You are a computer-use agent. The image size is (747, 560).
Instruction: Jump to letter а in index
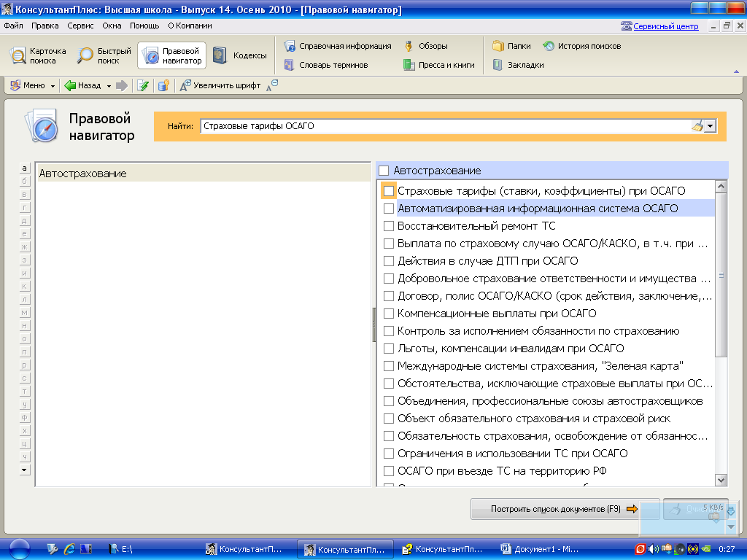pos(24,168)
